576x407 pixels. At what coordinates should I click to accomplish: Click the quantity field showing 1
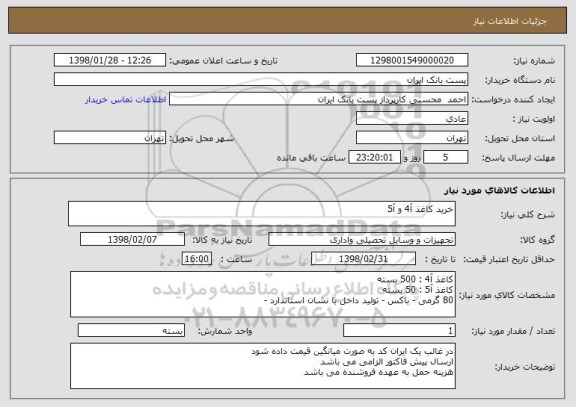point(399,330)
